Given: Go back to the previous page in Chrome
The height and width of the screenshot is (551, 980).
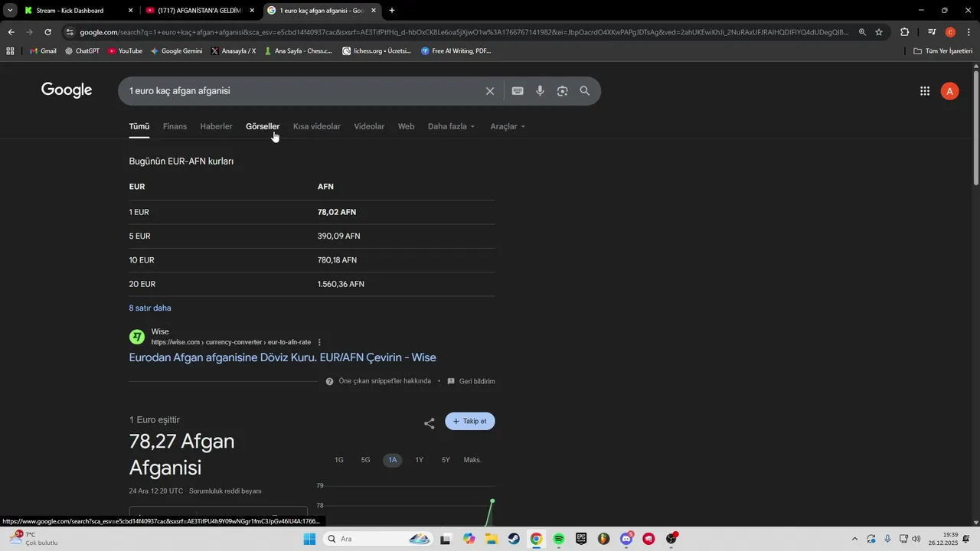Looking at the screenshot, I should [x=11, y=32].
